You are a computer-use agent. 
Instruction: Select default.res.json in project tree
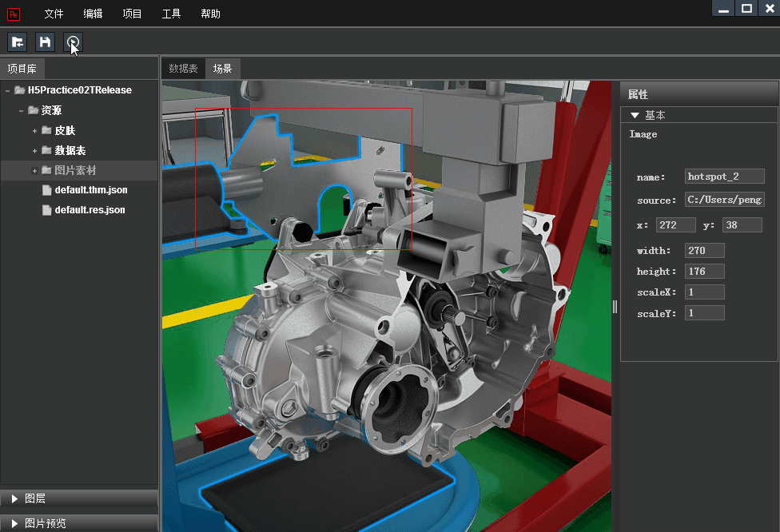90,210
